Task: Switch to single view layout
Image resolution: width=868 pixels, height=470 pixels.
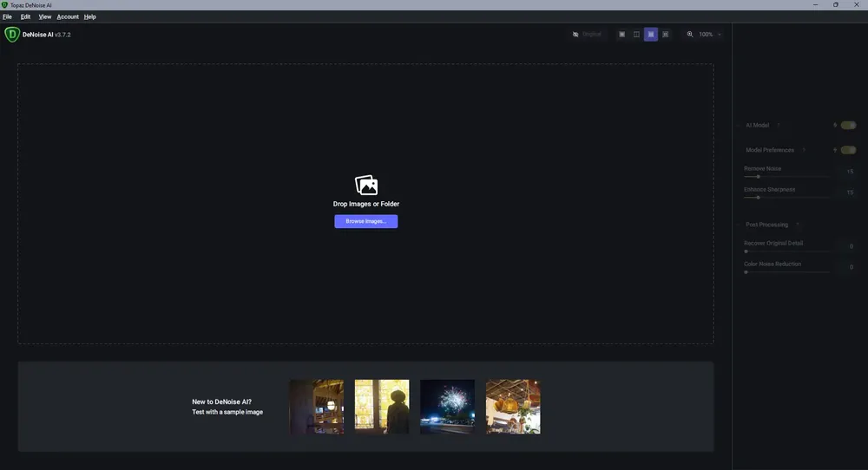Action: [621, 35]
